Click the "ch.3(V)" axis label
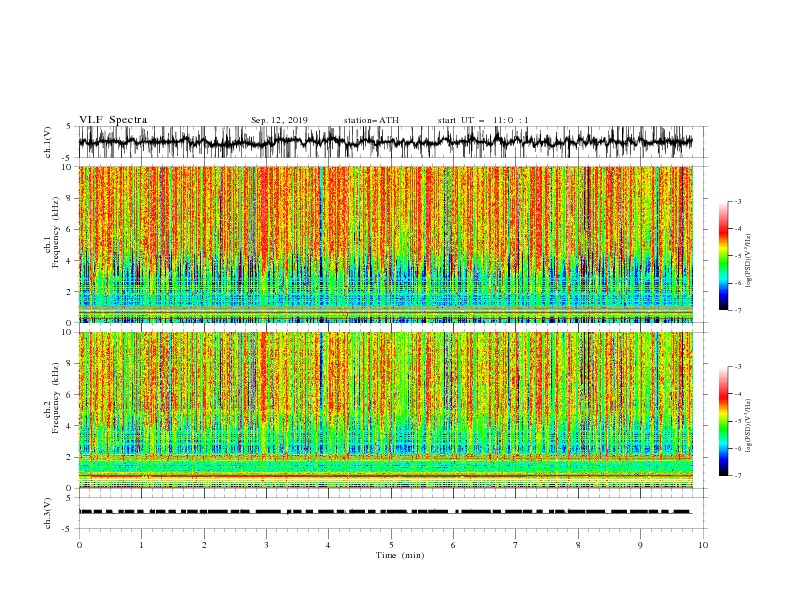This screenshot has height=612, width=792. pyautogui.click(x=48, y=513)
